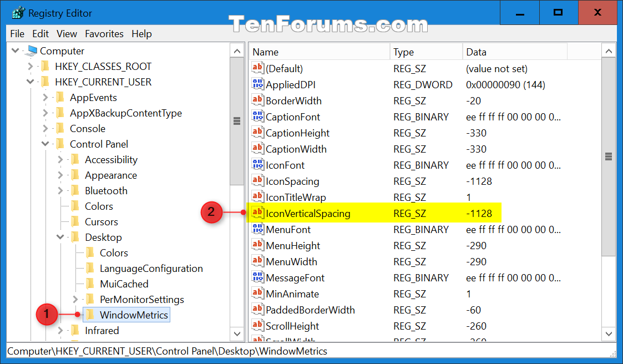Click the binary icon next to CaptionFont
Viewport: 623px width, 364px height.
click(x=257, y=117)
